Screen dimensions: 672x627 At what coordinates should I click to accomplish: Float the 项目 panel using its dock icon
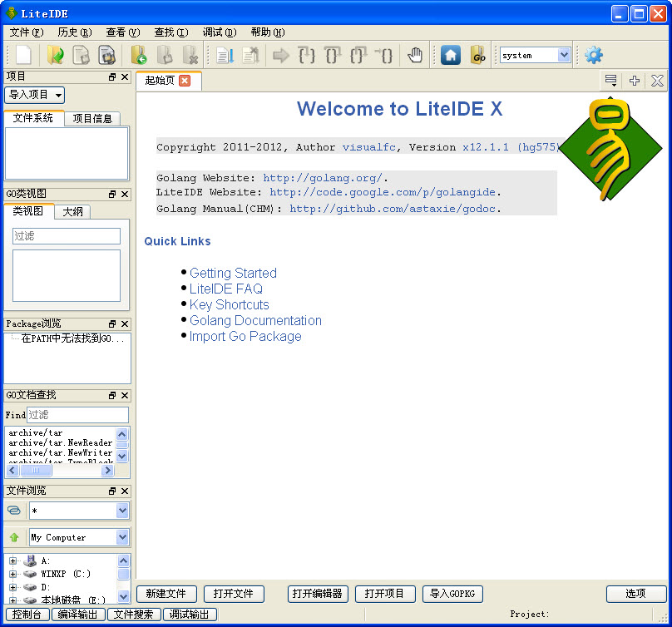coord(112,77)
